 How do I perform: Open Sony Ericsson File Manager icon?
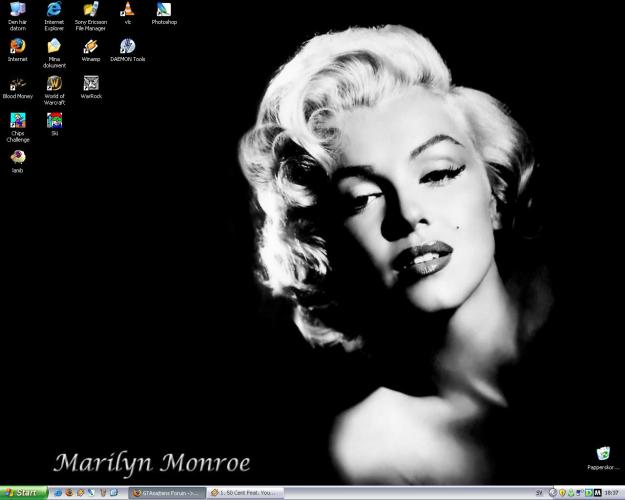click(91, 11)
